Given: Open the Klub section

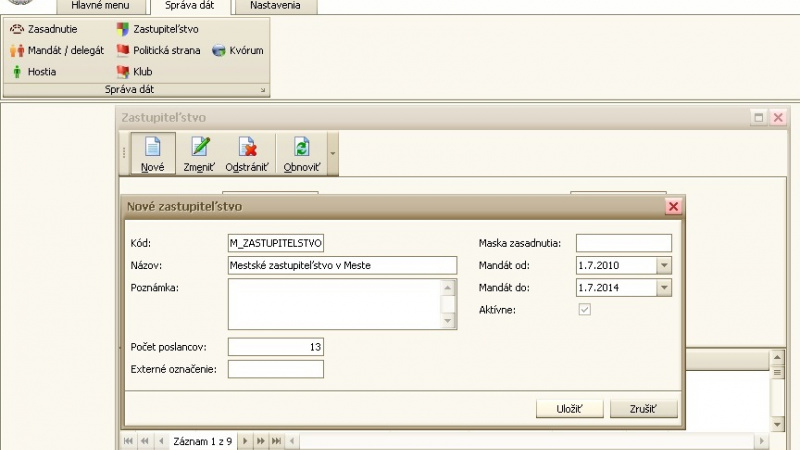Looking at the screenshot, I should point(123,72).
